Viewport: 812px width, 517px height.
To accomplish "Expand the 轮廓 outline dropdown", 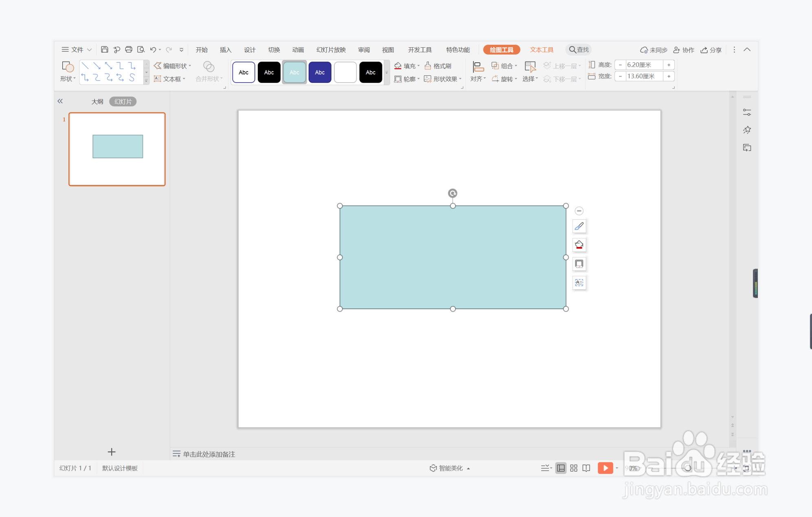I will click(x=418, y=79).
